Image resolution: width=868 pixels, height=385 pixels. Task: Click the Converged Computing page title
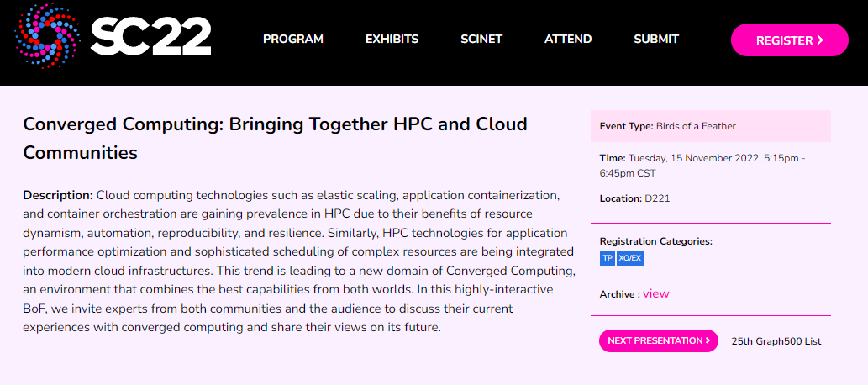point(275,138)
